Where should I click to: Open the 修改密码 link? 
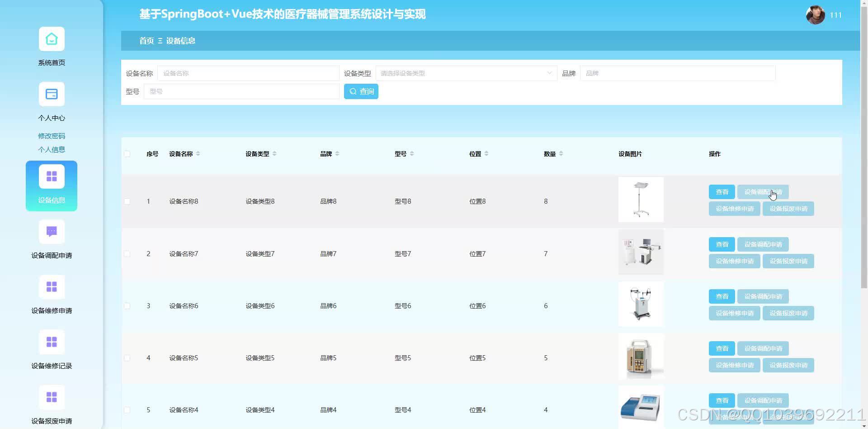51,135
